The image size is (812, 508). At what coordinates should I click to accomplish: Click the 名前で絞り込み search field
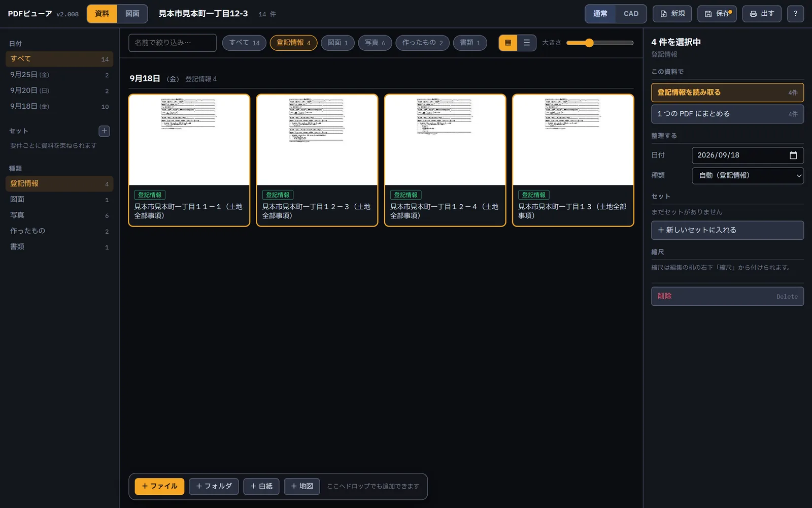(173, 43)
